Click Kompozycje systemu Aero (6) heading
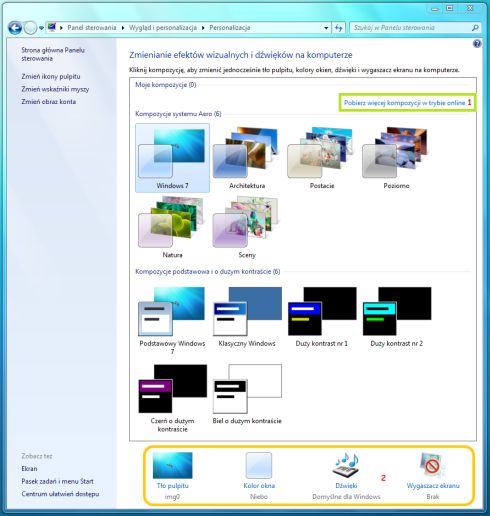The width and height of the screenshot is (490, 516). pyautogui.click(x=178, y=114)
